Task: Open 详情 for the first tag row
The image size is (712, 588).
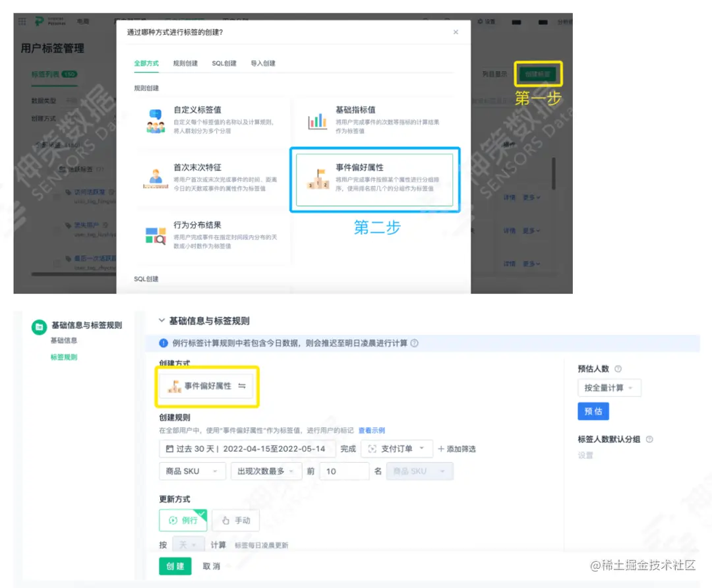Action: (x=510, y=198)
